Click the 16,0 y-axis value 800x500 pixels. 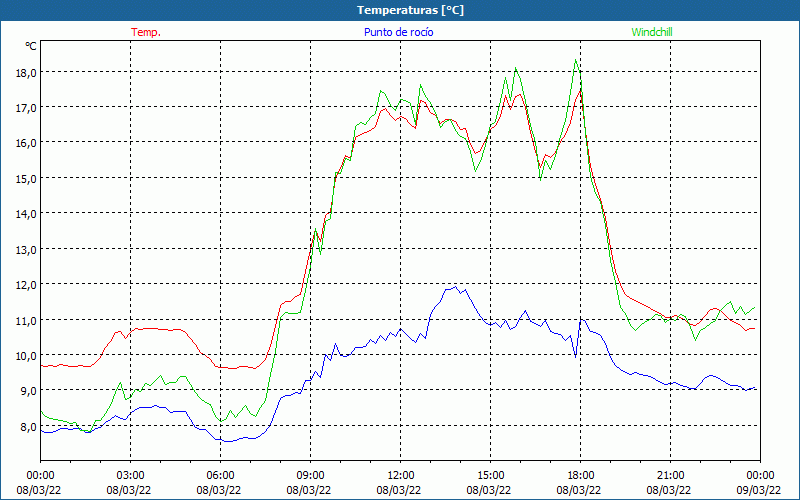(26, 142)
